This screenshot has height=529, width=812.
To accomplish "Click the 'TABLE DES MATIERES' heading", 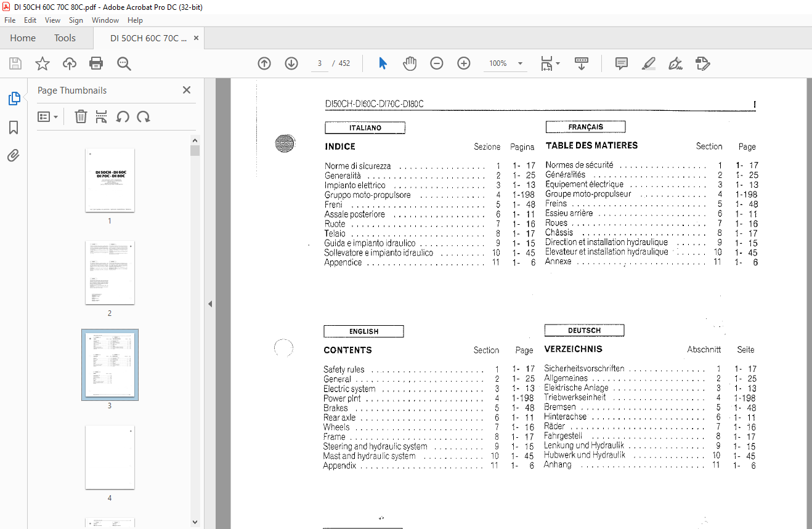I will click(591, 146).
